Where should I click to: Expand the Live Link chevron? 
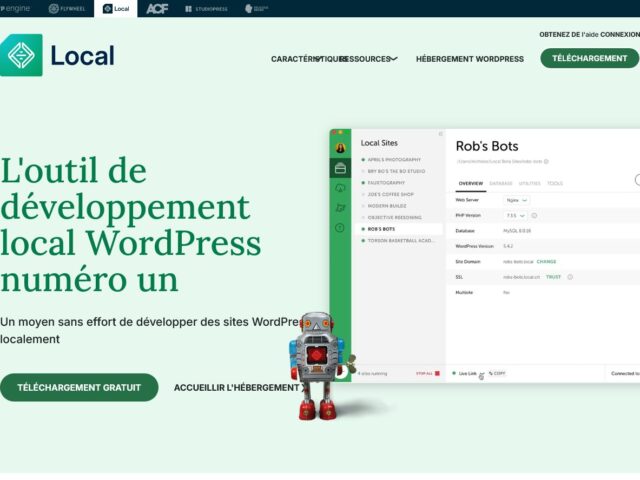(x=482, y=374)
